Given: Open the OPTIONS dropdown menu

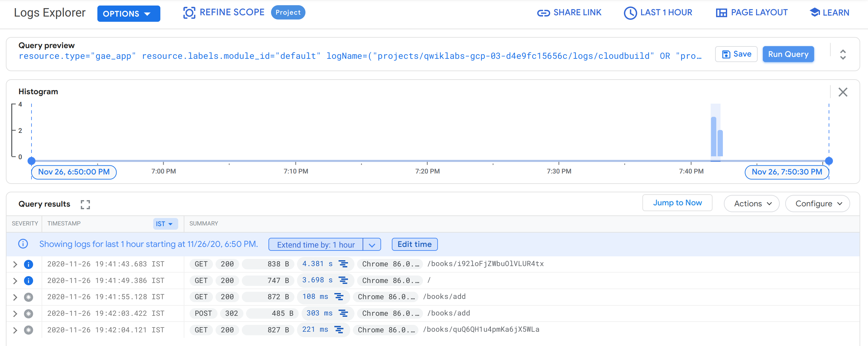Looking at the screenshot, I should coord(128,14).
